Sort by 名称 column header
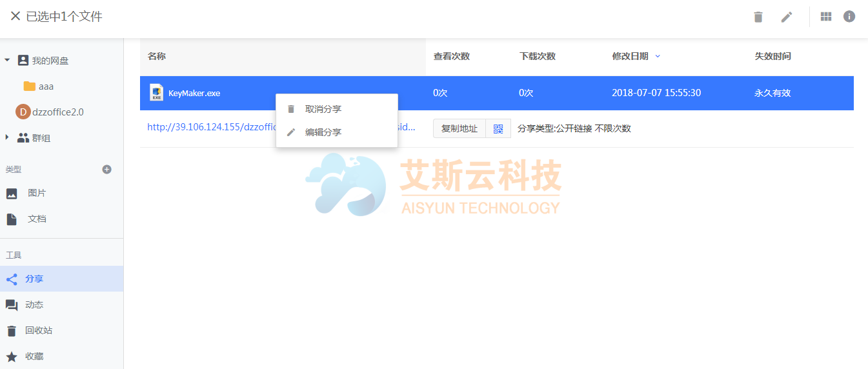This screenshot has height=369, width=868. (x=157, y=57)
